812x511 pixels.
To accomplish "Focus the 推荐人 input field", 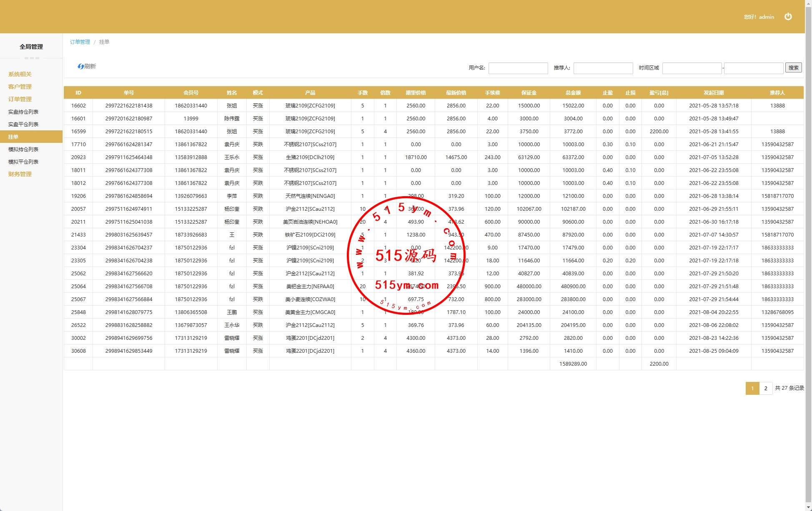I will (x=603, y=68).
